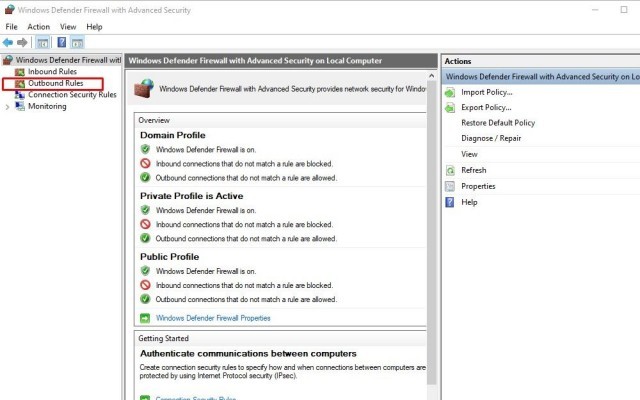This screenshot has height=400, width=640.
Task: Click the center pane vertical scrollbar
Action: tap(431, 233)
